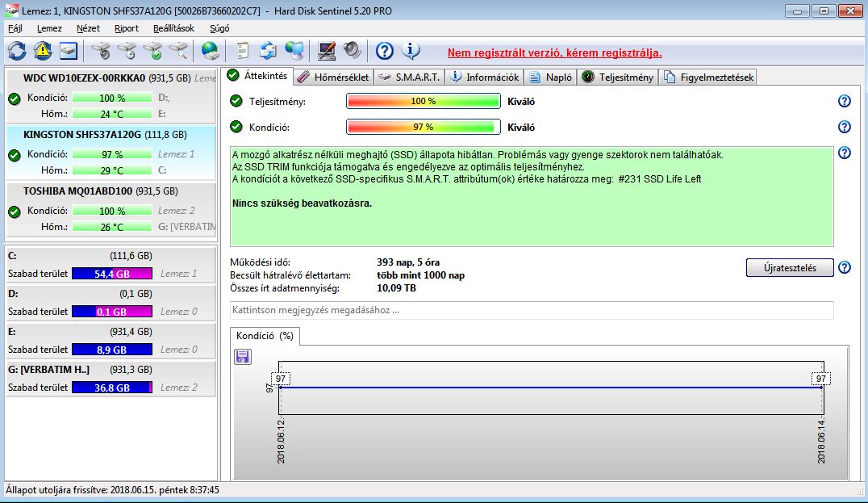The width and height of the screenshot is (868, 503).
Task: Click the globe with disk toolbar icon
Action: 210,51
